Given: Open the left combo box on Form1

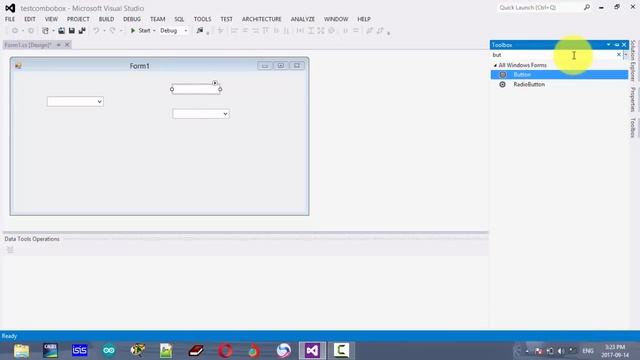Looking at the screenshot, I should 99,102.
